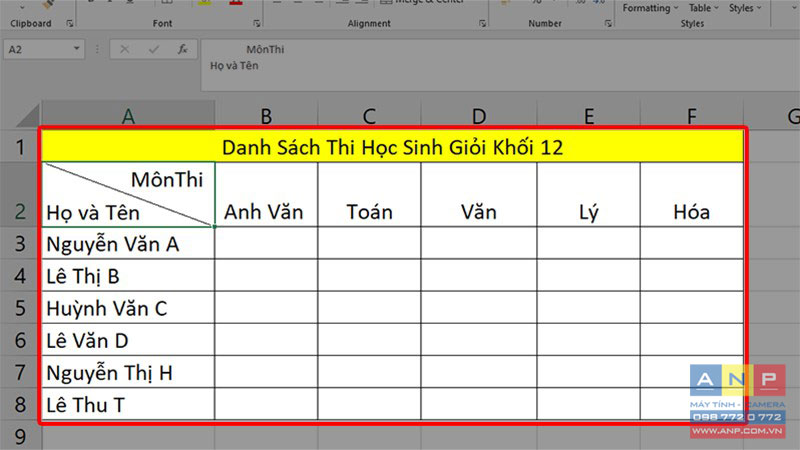Select the empty Anh Văn cell for Nguyễn Văn A
The width and height of the screenshot is (800, 450).
click(x=266, y=243)
